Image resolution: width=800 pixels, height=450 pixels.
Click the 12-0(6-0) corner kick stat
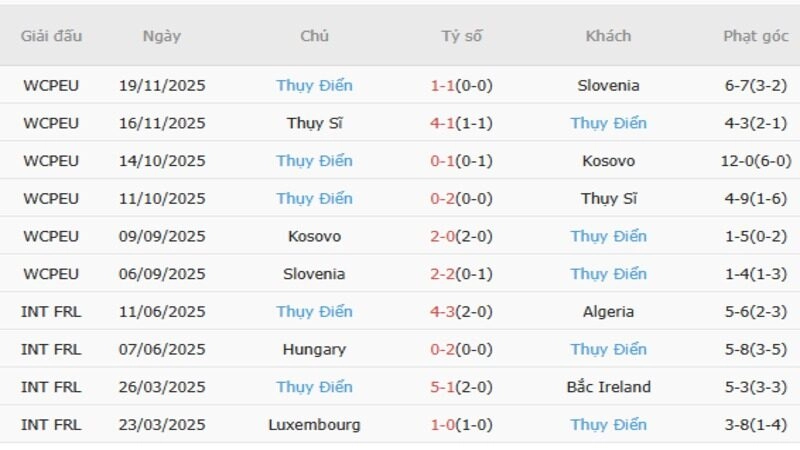pyautogui.click(x=756, y=161)
